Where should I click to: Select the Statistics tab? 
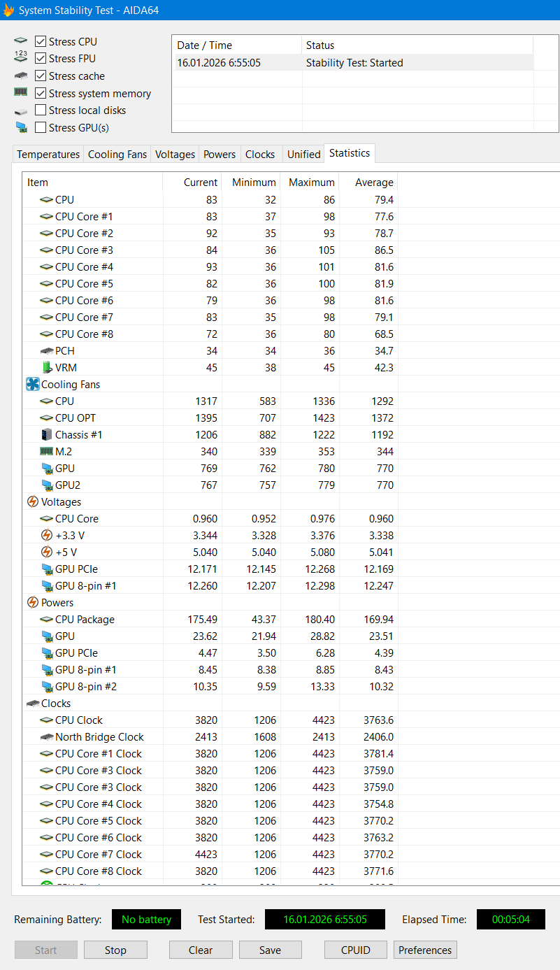(350, 152)
